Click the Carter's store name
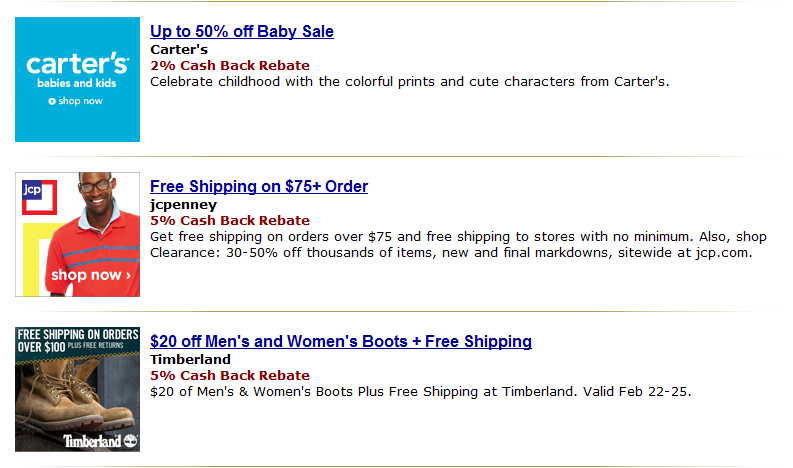 coord(179,50)
